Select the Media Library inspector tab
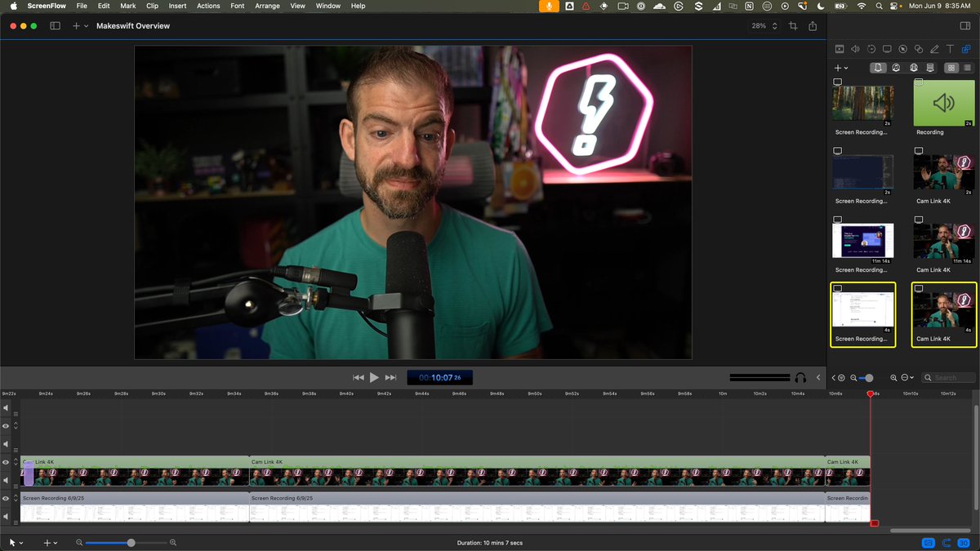 coord(966,49)
